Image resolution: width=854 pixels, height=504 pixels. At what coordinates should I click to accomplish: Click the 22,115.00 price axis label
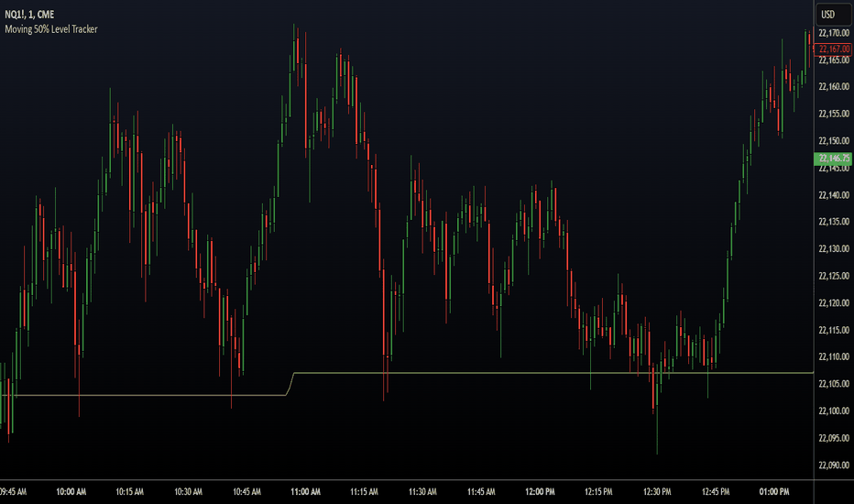[834, 330]
